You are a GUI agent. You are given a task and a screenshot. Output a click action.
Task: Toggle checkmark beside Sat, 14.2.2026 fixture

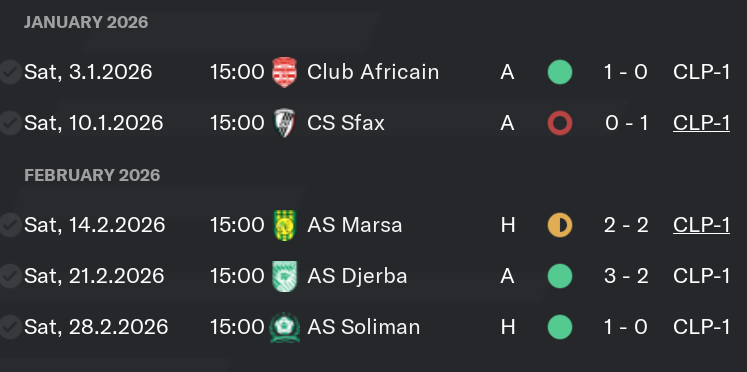[10, 225]
